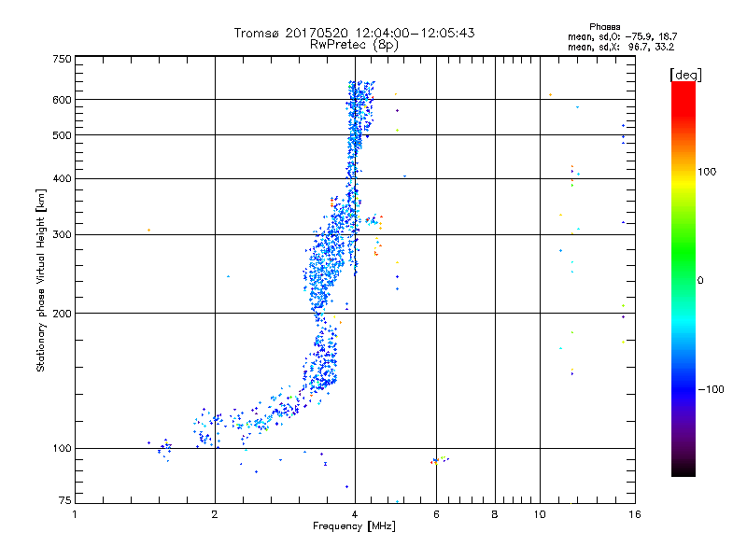
Task: Click the x-axis tick label '10'
Action: click(x=540, y=514)
